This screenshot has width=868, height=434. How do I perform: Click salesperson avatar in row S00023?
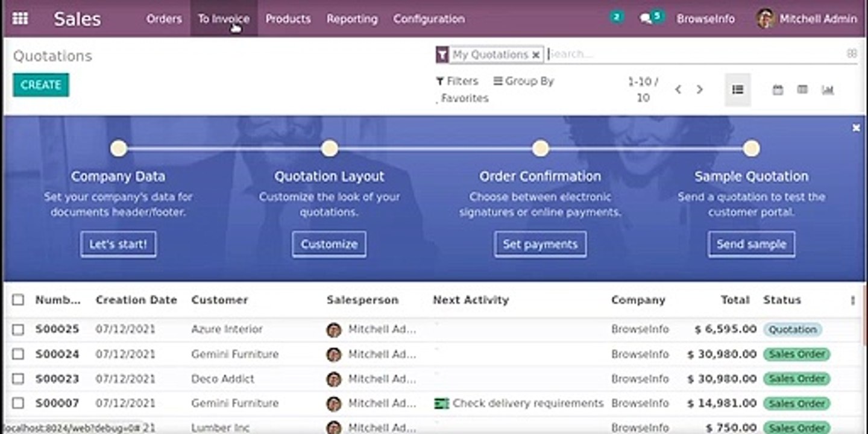coord(333,379)
